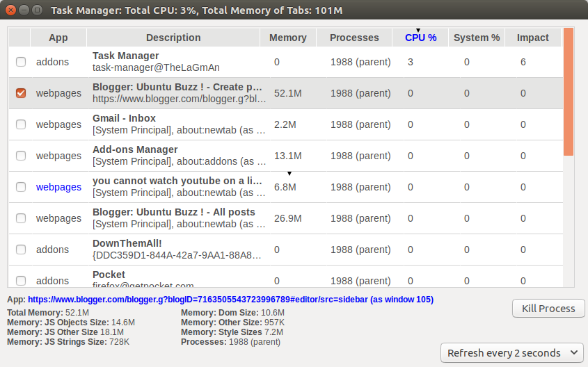This screenshot has width=588, height=367.
Task: Tick the Add-ons Manager row checkbox
Action: pos(21,156)
